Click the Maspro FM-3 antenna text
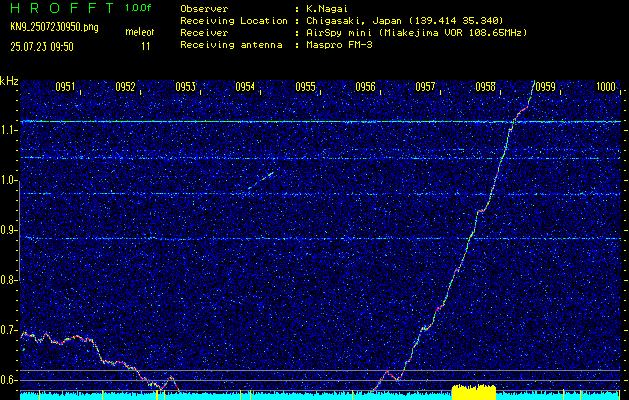 click(x=339, y=45)
